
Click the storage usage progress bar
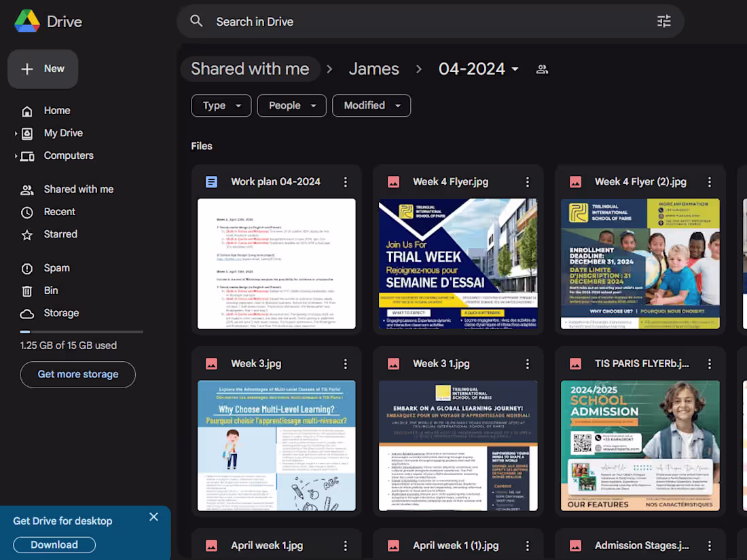[81, 331]
